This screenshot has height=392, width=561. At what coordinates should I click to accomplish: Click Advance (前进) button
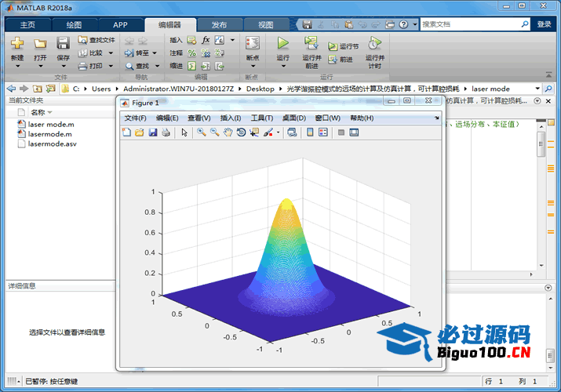(341, 60)
